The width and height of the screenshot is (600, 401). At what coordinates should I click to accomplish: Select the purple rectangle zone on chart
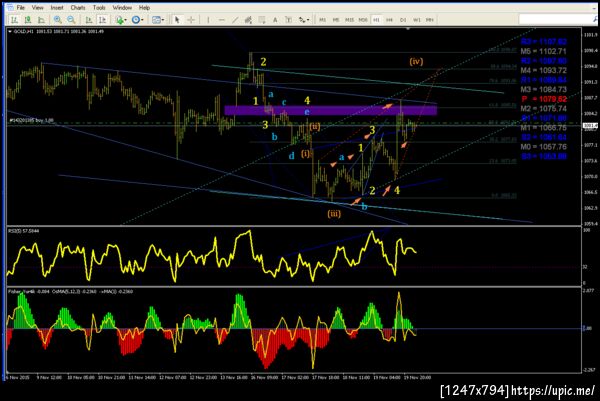click(331, 111)
